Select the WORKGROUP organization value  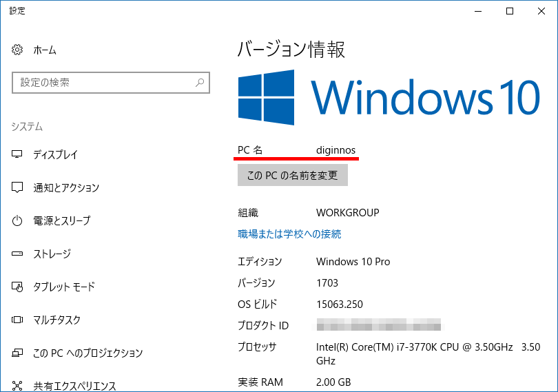pyautogui.click(x=348, y=213)
